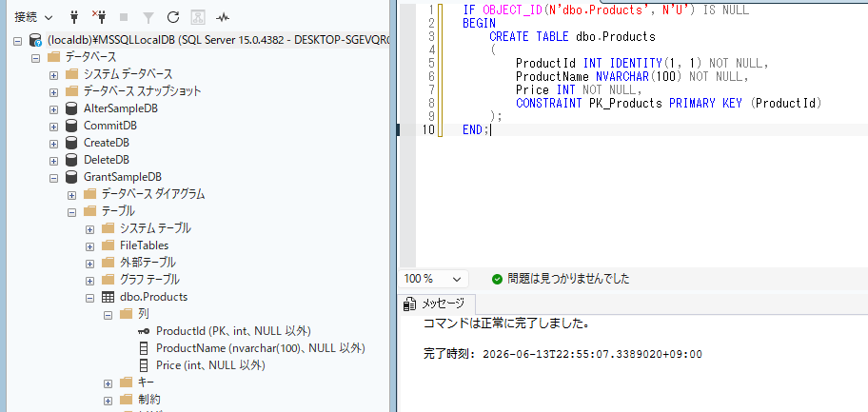Expand the CommitDB node
868x412 pixels.
tap(53, 127)
